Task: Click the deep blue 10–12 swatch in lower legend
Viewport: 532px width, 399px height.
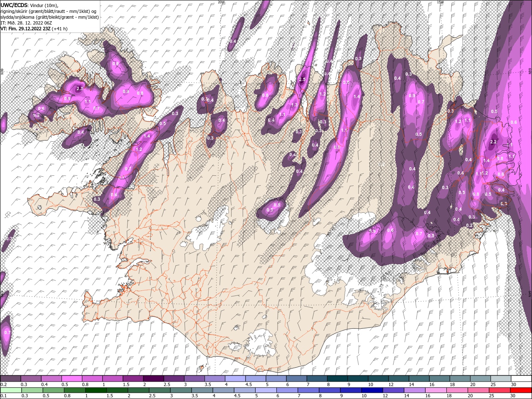Action: point(372,390)
